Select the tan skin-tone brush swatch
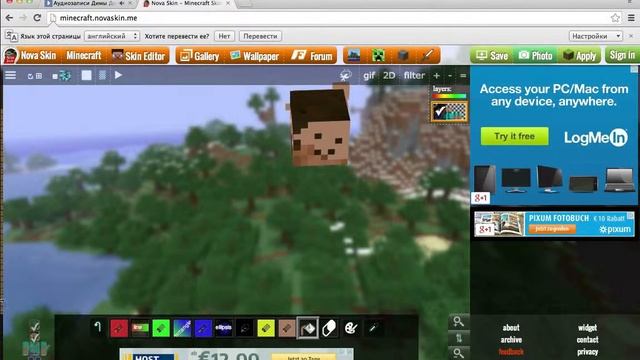Viewport: 640px width, 360px height. [287, 328]
